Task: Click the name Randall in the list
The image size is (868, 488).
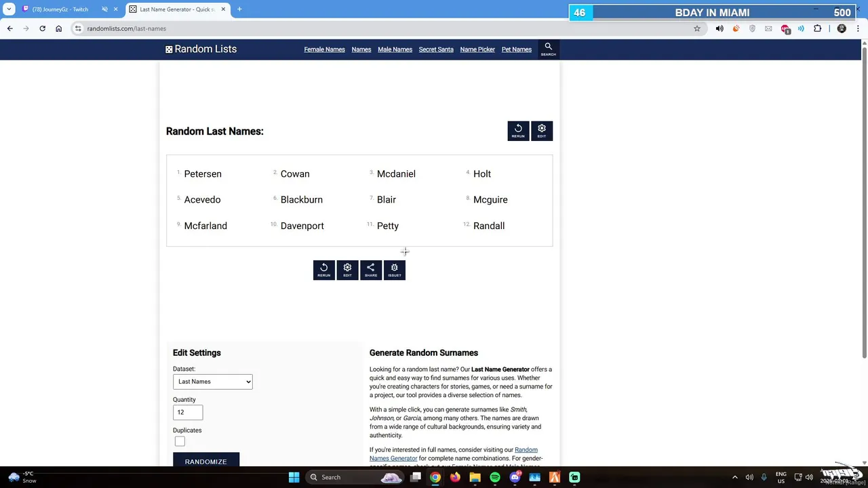Action: point(489,226)
